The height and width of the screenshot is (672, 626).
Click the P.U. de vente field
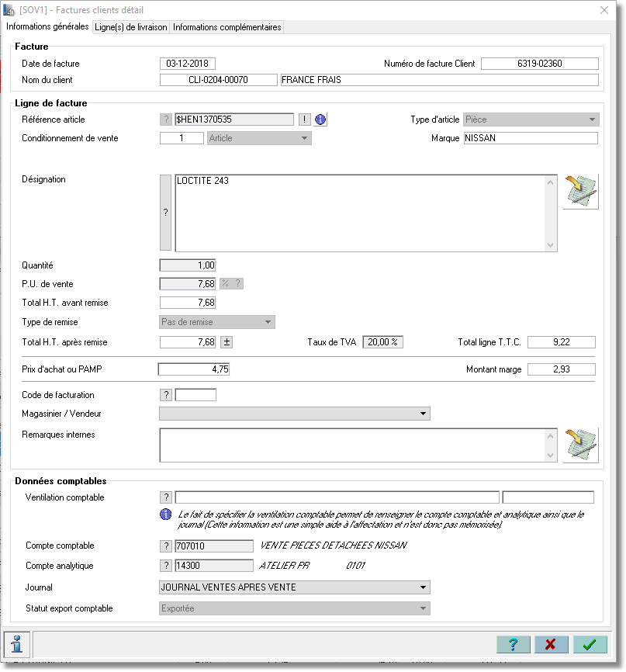point(188,284)
